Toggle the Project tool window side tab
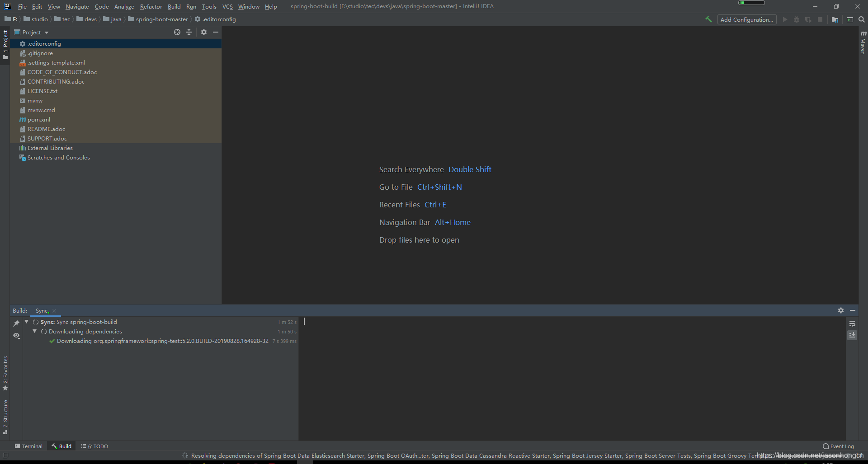This screenshot has width=868, height=464. (5, 45)
